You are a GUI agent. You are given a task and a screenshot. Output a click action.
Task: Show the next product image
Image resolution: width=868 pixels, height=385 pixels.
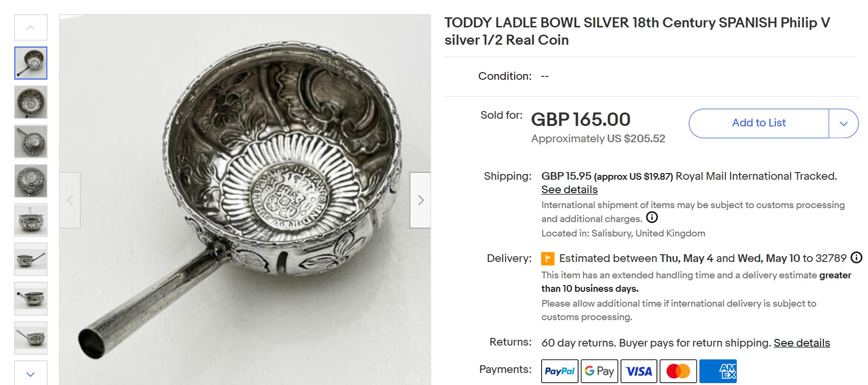click(x=420, y=199)
